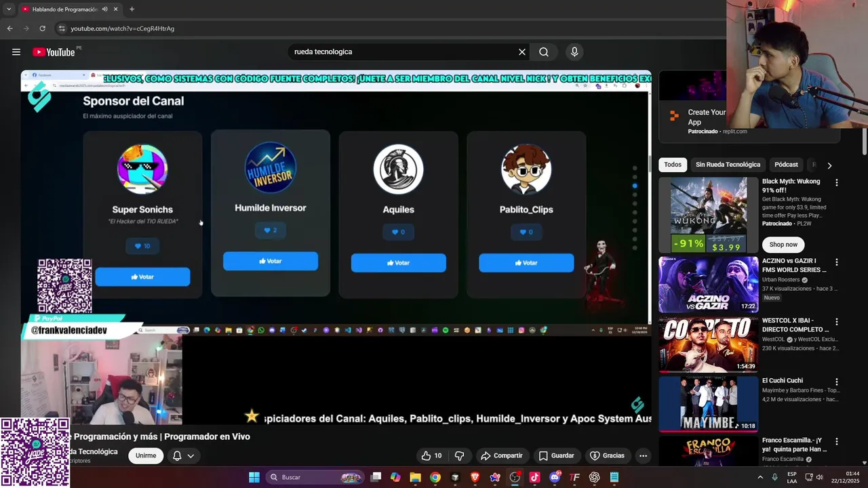The height and width of the screenshot is (488, 868).
Task: Open ACZINO vs GAZIR video thumbnail
Action: 709,285
